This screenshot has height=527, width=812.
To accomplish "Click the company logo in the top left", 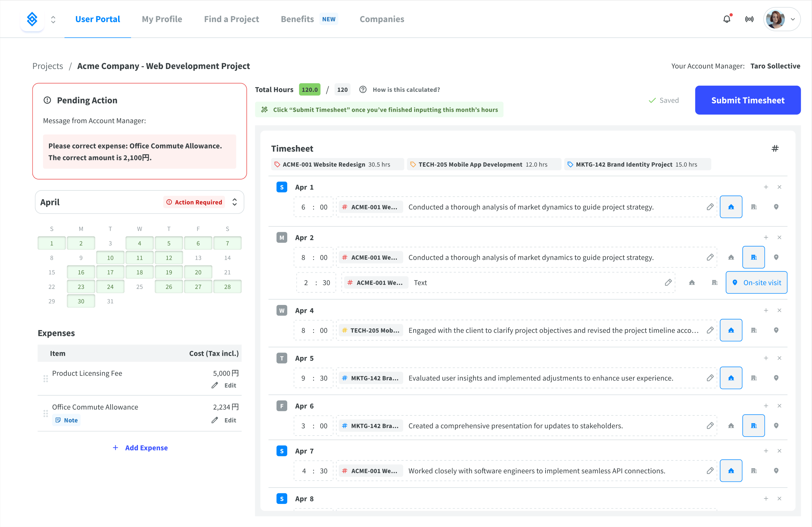I will 32,19.
